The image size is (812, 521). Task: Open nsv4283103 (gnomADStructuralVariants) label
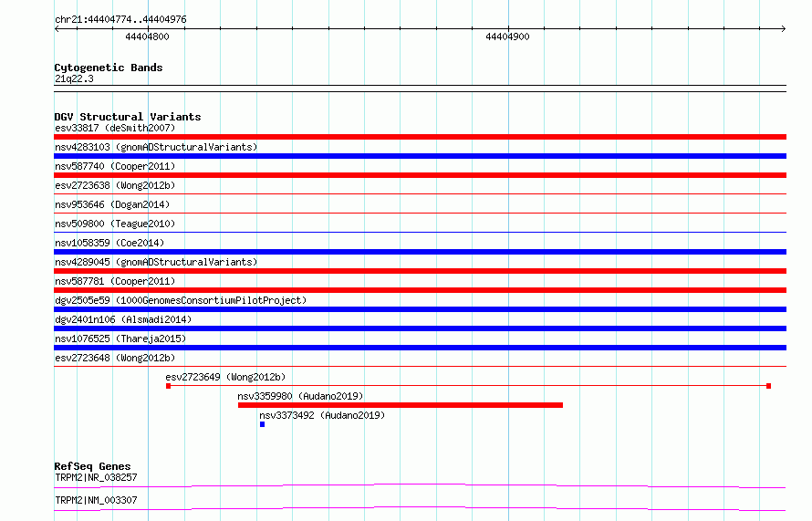tap(156, 147)
